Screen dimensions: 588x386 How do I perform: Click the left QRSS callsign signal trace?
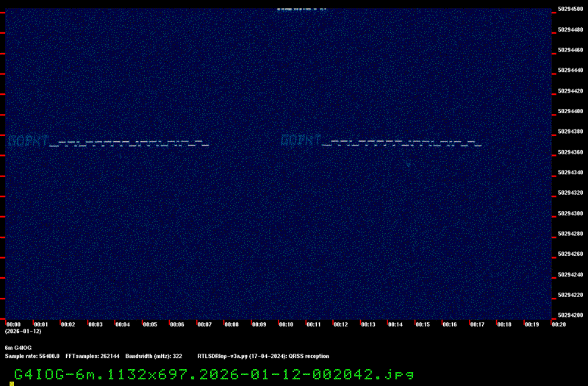pyautogui.click(x=108, y=140)
